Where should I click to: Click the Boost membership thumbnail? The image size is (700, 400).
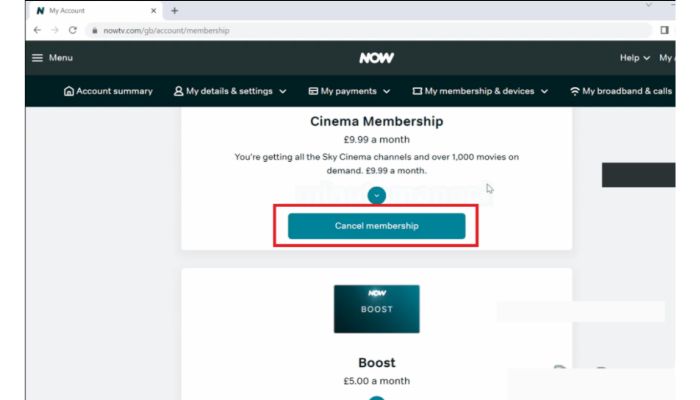(376, 309)
